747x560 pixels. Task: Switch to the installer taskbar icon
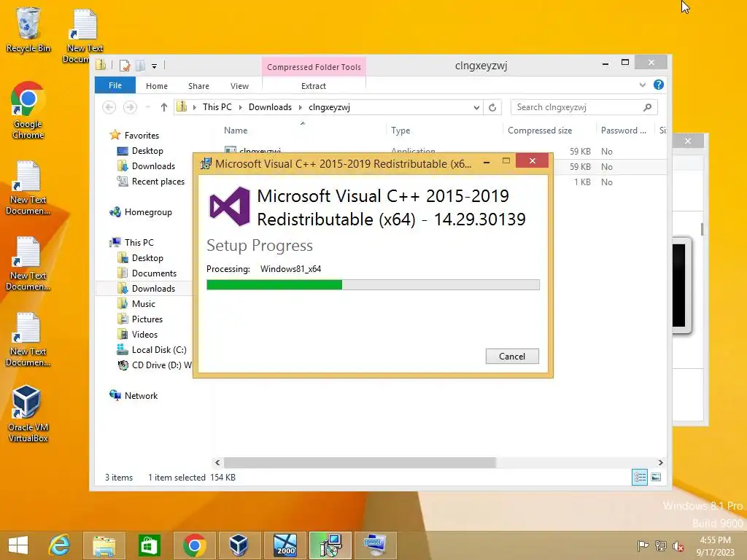coord(330,545)
